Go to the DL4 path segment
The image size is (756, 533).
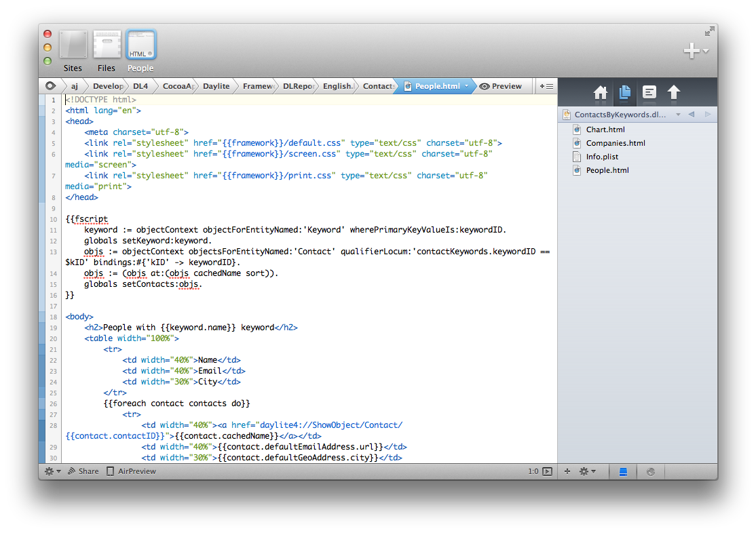[x=140, y=86]
